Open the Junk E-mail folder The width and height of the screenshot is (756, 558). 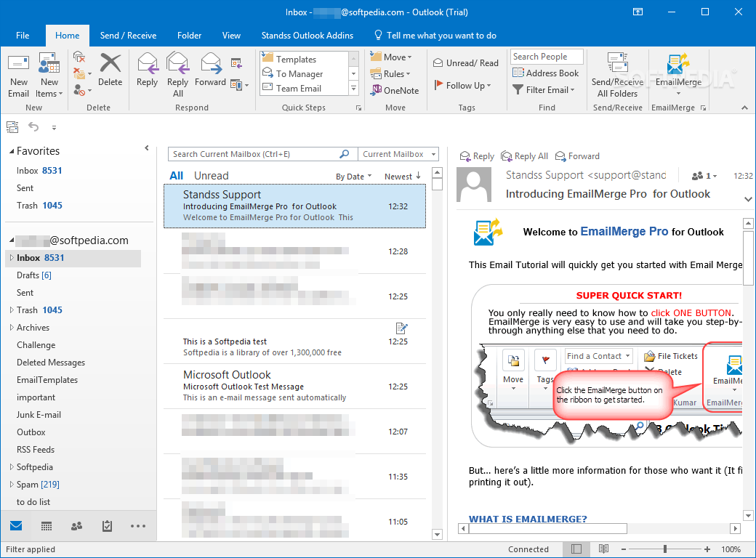click(39, 414)
